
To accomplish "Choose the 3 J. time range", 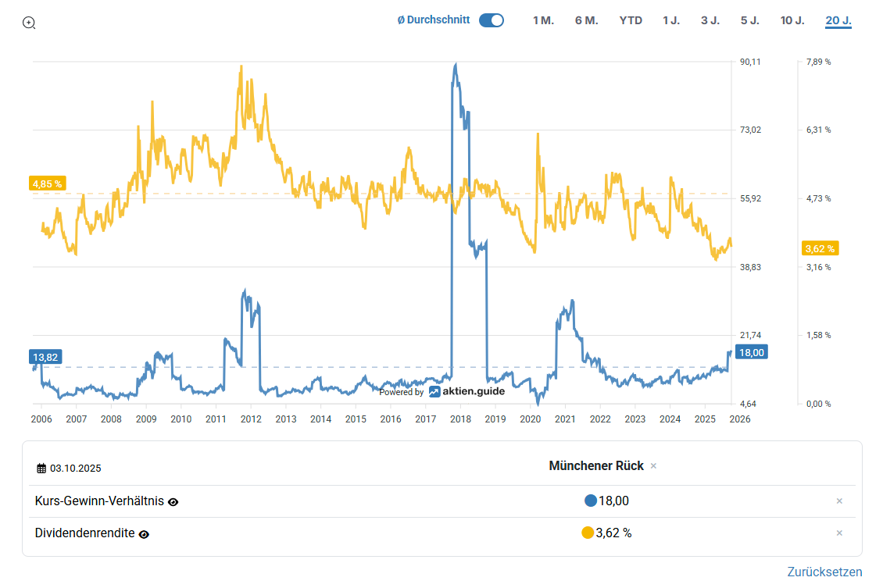I will pyautogui.click(x=710, y=20).
